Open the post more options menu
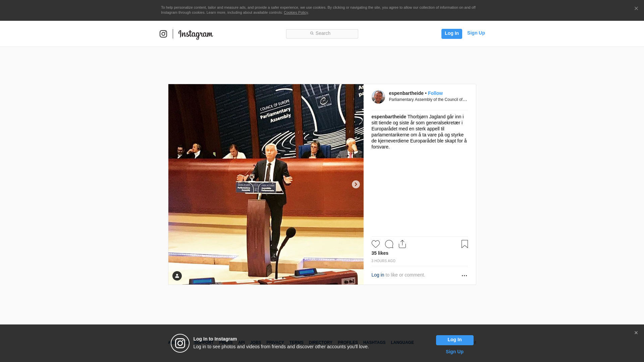The width and height of the screenshot is (644, 362). click(x=464, y=276)
